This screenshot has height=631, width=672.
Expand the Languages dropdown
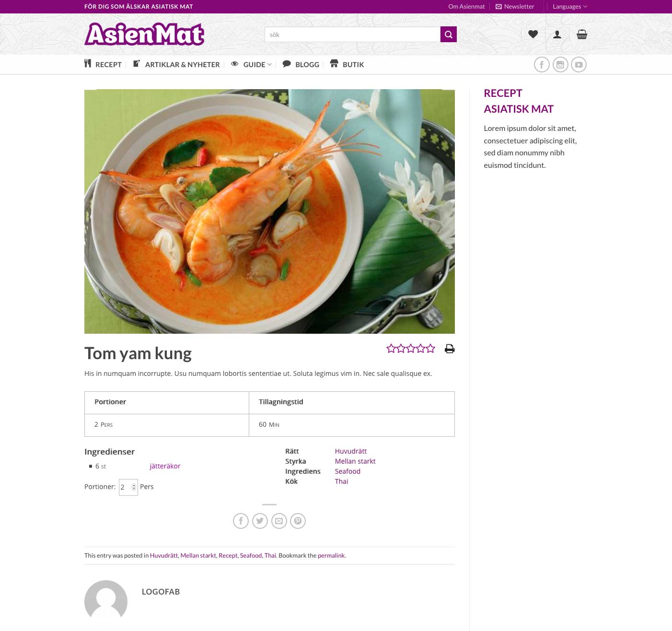pyautogui.click(x=570, y=7)
